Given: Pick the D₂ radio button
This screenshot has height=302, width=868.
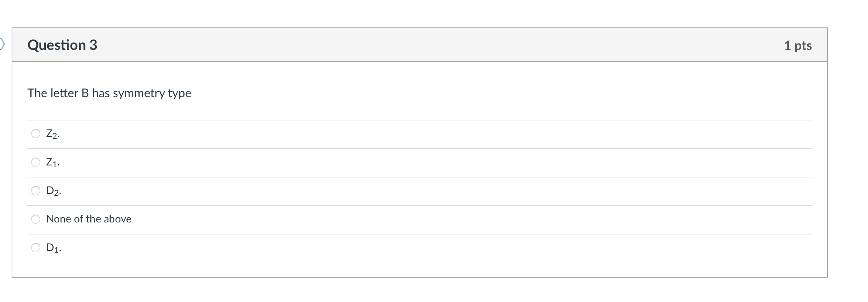Looking at the screenshot, I should tap(36, 191).
